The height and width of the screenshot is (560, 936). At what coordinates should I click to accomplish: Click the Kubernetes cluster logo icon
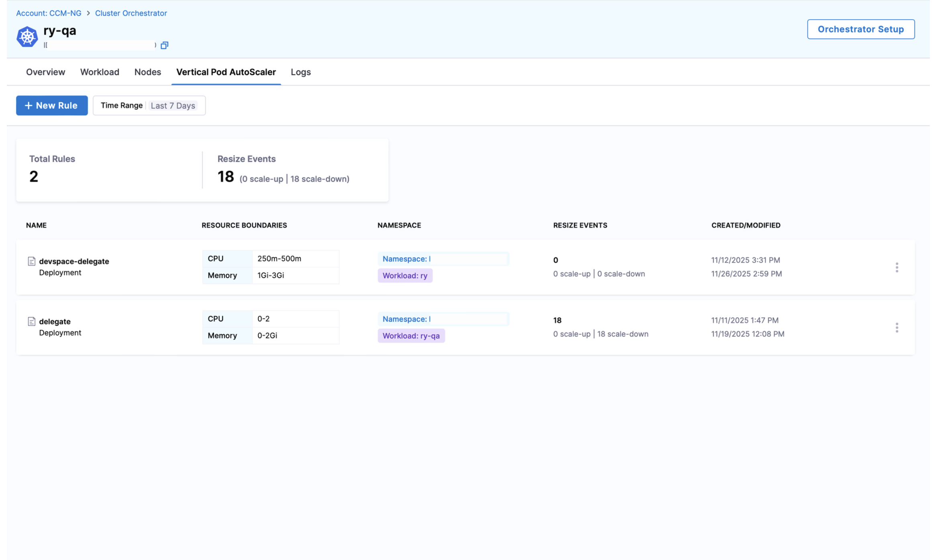pos(27,37)
